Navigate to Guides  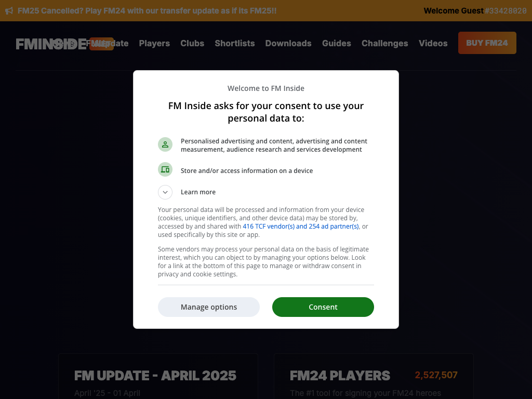point(337,43)
